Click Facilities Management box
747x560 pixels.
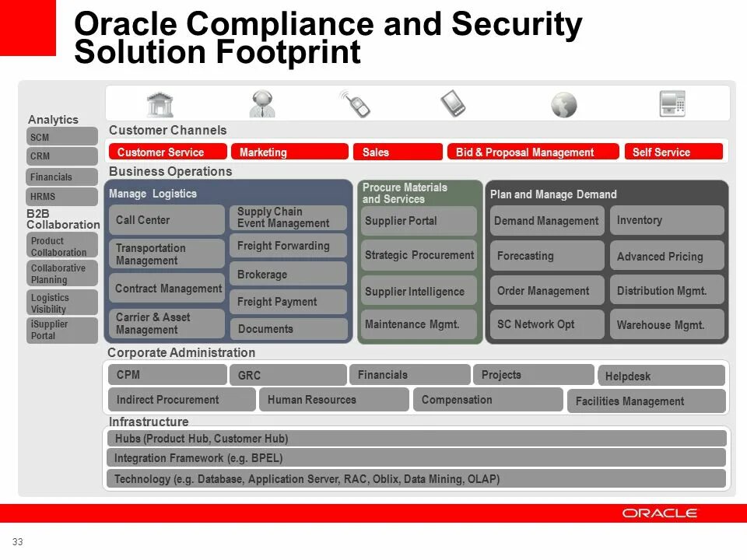click(647, 401)
